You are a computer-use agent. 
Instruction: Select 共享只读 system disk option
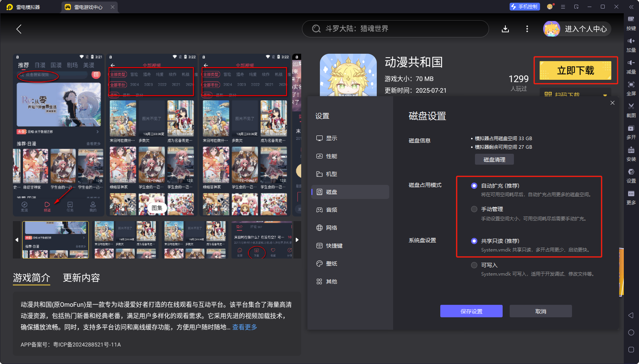(x=474, y=241)
